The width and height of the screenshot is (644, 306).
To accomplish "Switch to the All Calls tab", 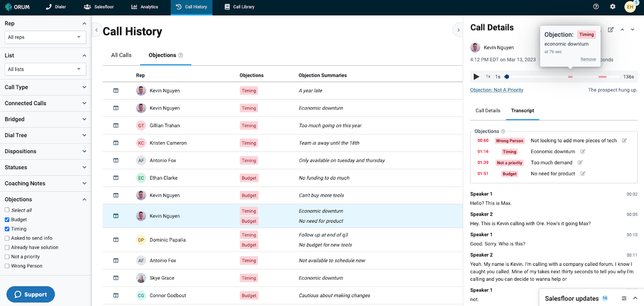I will pos(121,55).
